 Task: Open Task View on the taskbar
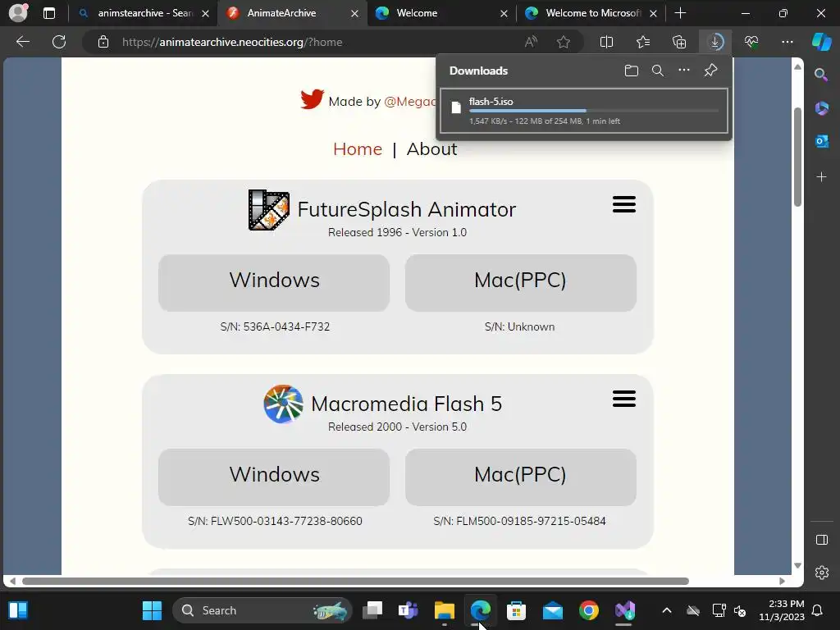pos(372,610)
